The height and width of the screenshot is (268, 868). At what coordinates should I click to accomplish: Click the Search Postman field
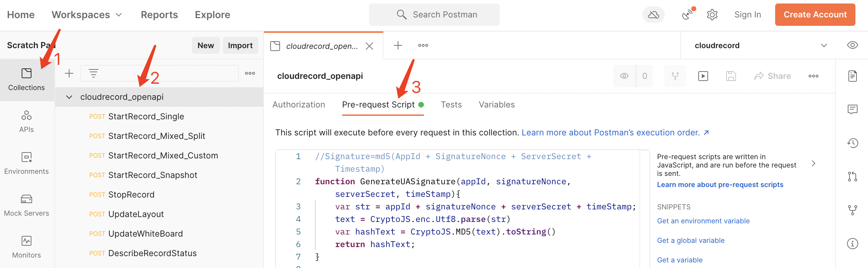point(434,15)
